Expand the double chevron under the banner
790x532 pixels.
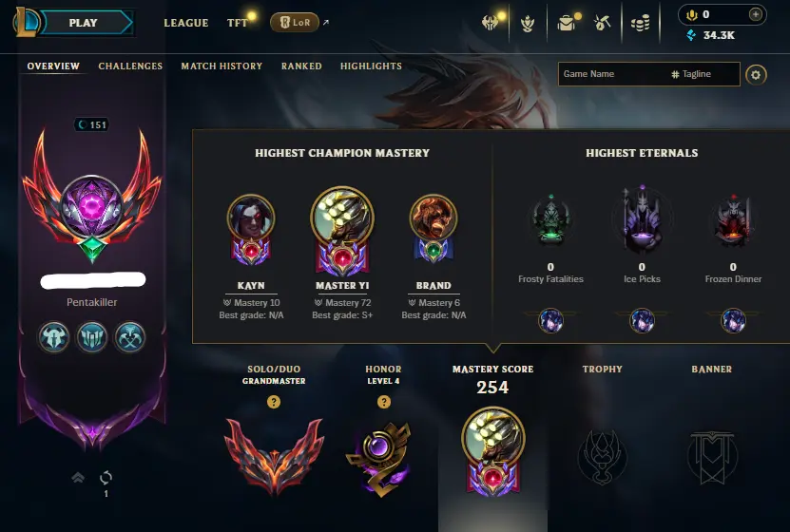click(78, 477)
